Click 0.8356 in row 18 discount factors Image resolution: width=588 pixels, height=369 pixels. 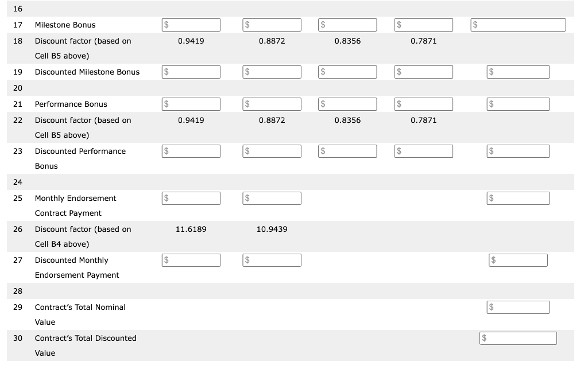point(347,41)
